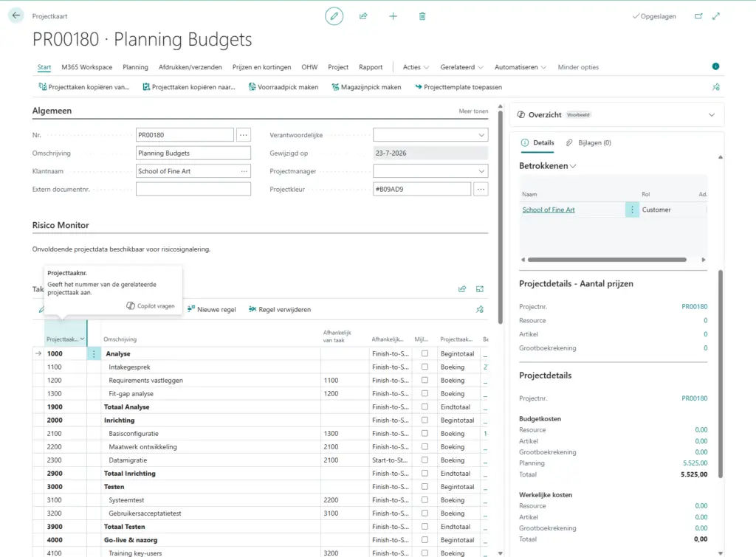Click the pin icon in action bar
Image resolution: width=756 pixels, height=557 pixels.
pos(716,87)
